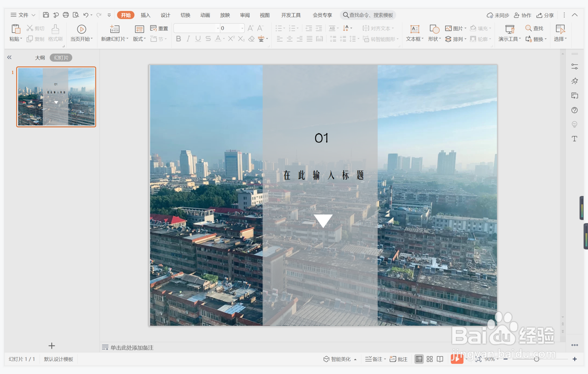Screen dimensions: 588x374
Task: Switch to slide sorter grid view
Action: [x=430, y=359]
